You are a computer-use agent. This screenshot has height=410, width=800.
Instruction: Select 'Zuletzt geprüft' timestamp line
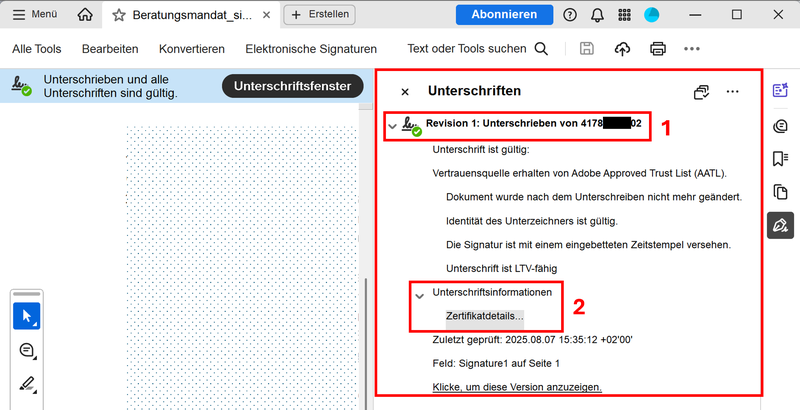[533, 340]
